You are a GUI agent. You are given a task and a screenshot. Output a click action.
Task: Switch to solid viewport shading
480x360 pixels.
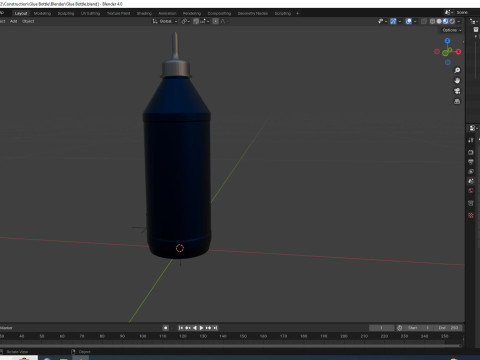pos(439,21)
